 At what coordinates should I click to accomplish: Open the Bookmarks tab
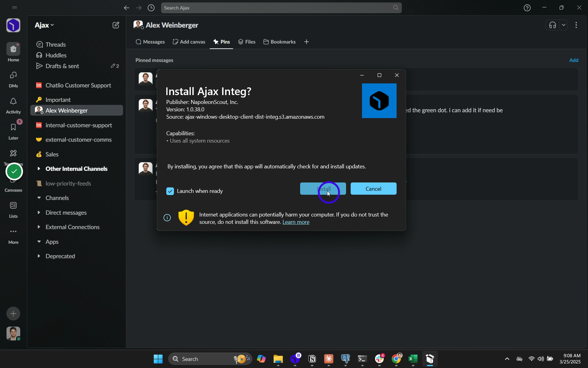click(x=279, y=42)
